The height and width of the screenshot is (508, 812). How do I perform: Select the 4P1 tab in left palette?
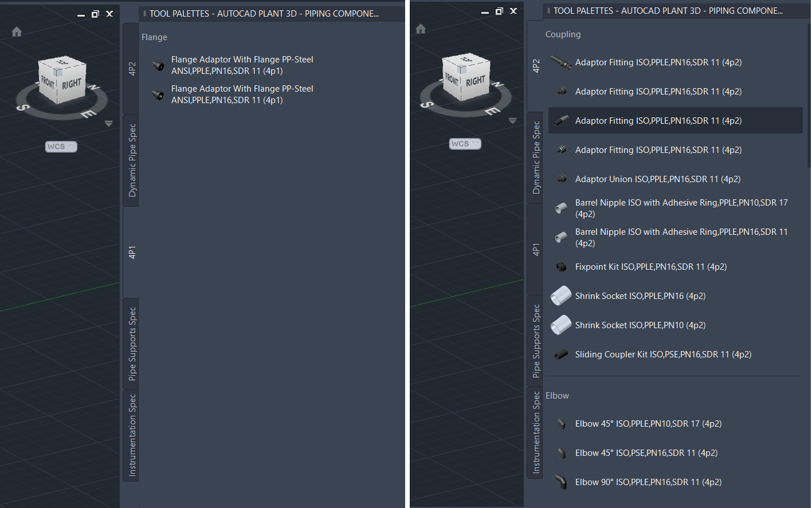click(x=131, y=252)
